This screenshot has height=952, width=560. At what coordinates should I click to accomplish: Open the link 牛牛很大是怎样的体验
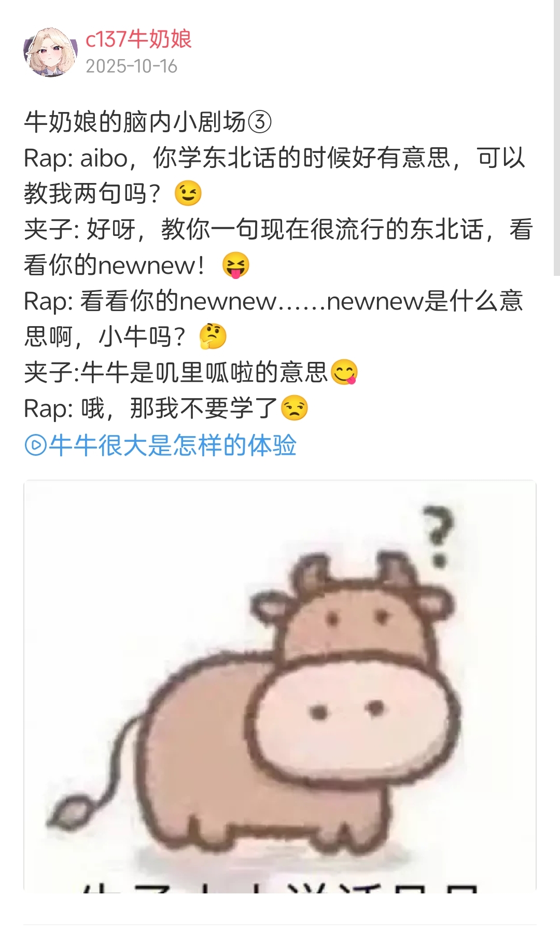pos(161,445)
